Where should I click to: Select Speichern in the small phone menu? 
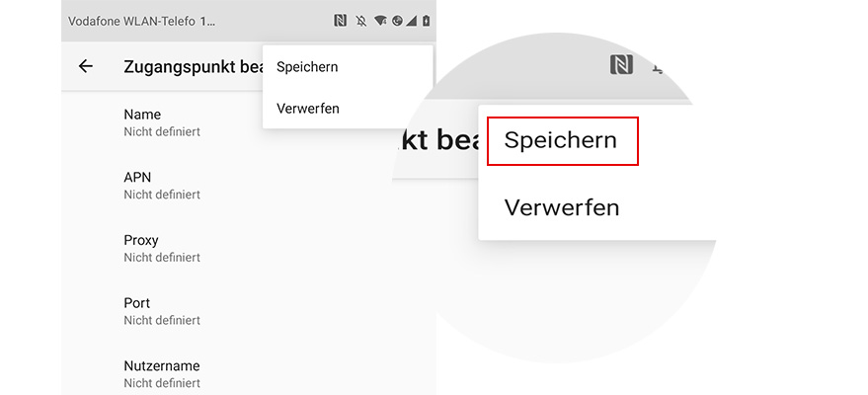[308, 67]
